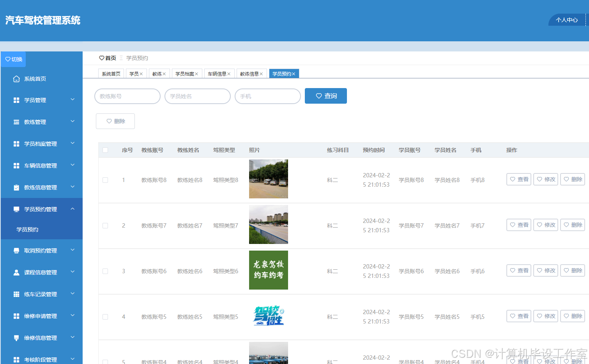Click the 学员预约管理 monitor icon

tap(16, 209)
